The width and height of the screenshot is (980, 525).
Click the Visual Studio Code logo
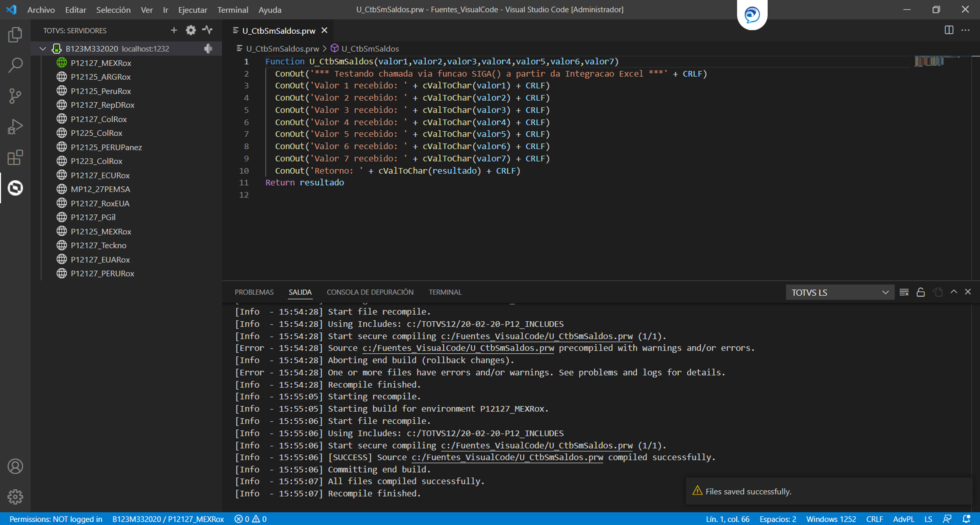tap(11, 9)
